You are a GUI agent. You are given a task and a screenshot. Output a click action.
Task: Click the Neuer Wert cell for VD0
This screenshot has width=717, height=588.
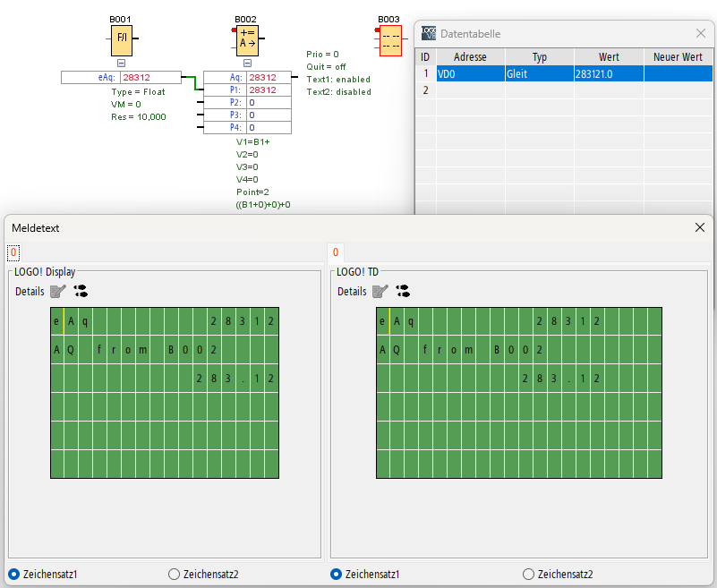[678, 74]
